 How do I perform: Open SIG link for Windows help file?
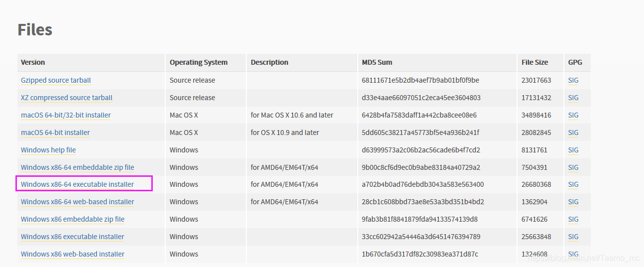coord(573,150)
